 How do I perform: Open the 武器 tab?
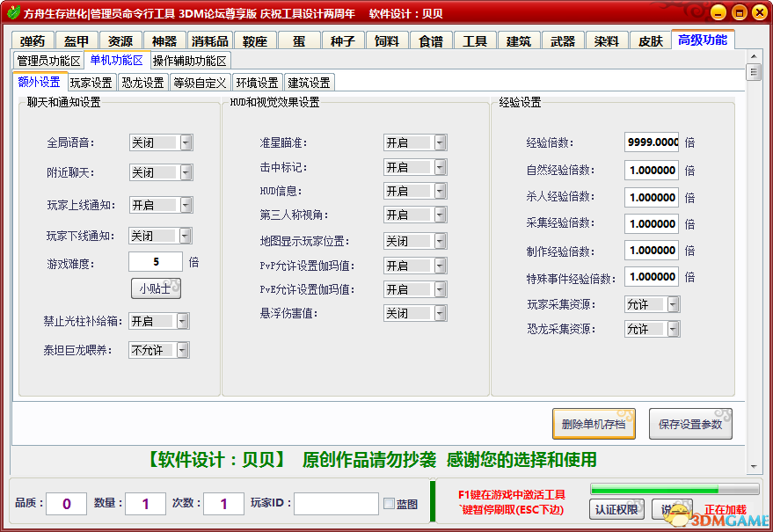coord(563,41)
